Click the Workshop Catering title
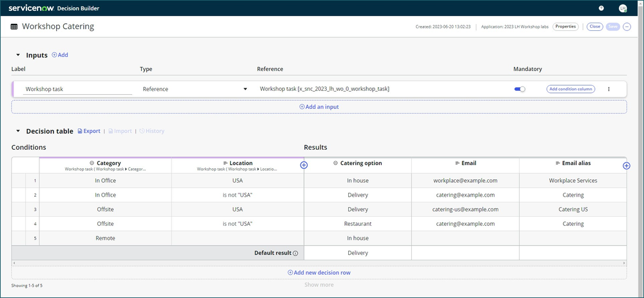This screenshot has height=298, width=644. [58, 26]
